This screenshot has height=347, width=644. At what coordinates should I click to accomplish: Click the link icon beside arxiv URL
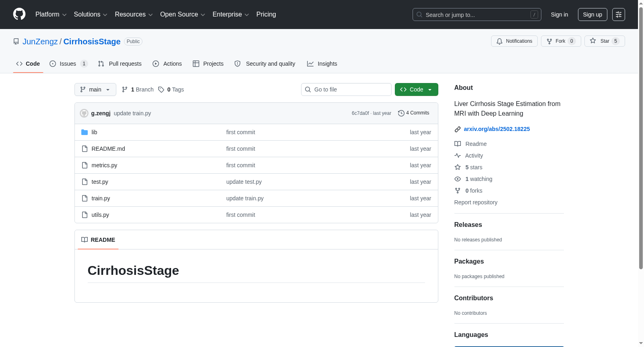tap(458, 129)
